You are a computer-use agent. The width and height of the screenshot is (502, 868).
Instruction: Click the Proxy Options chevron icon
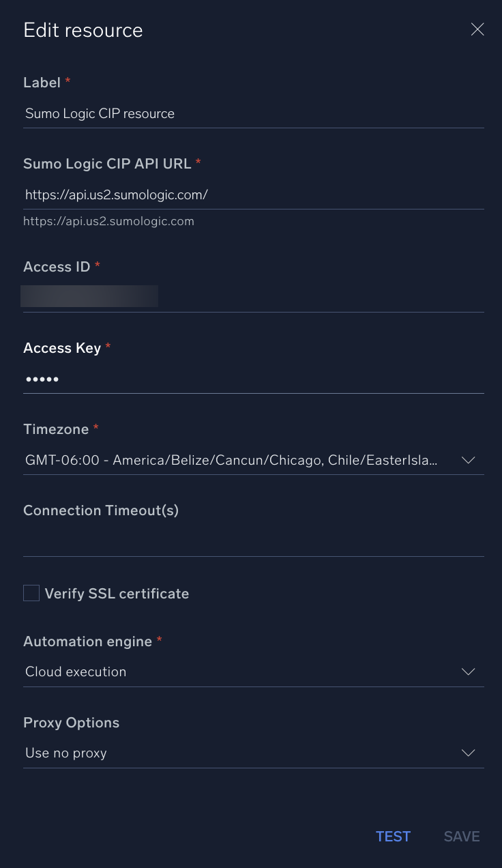tap(468, 753)
